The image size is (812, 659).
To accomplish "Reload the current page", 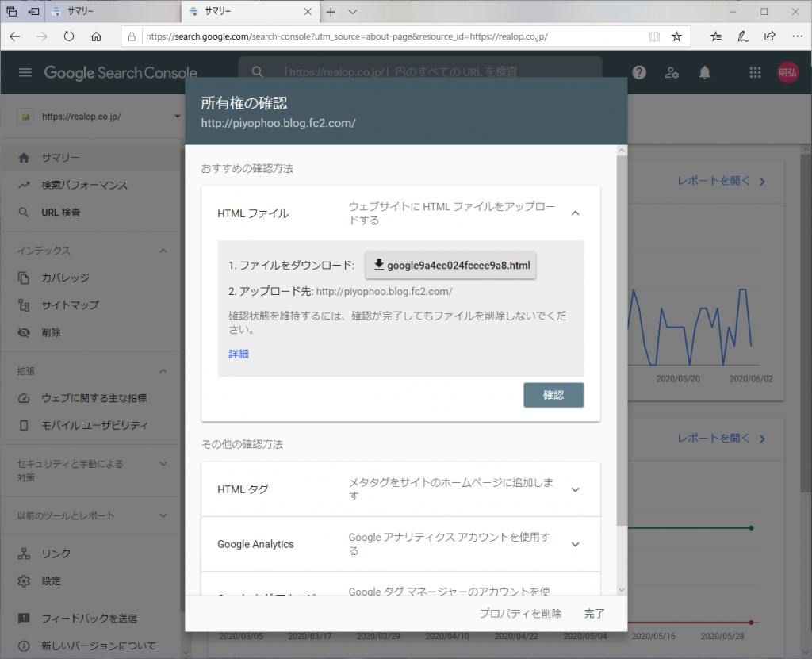I will point(69,36).
